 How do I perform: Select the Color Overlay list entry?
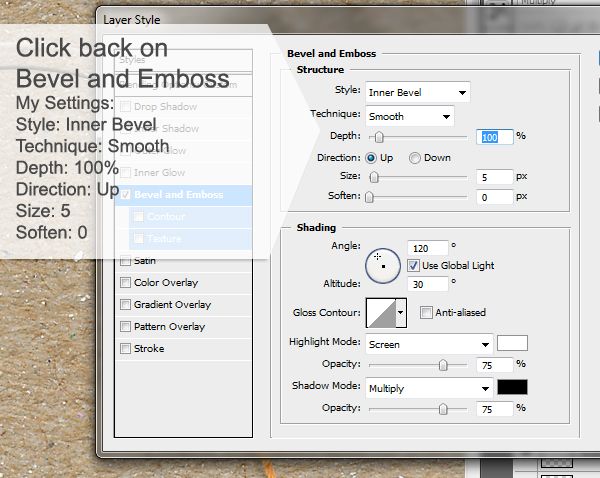tap(183, 282)
